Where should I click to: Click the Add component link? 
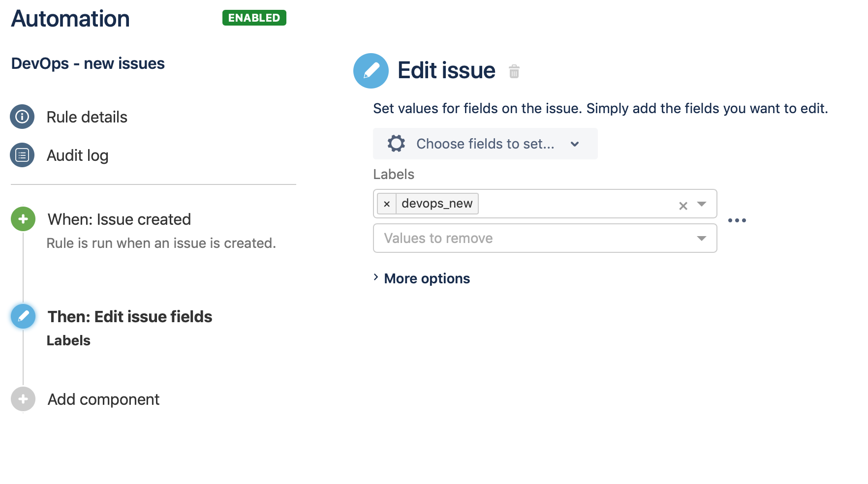[103, 399]
